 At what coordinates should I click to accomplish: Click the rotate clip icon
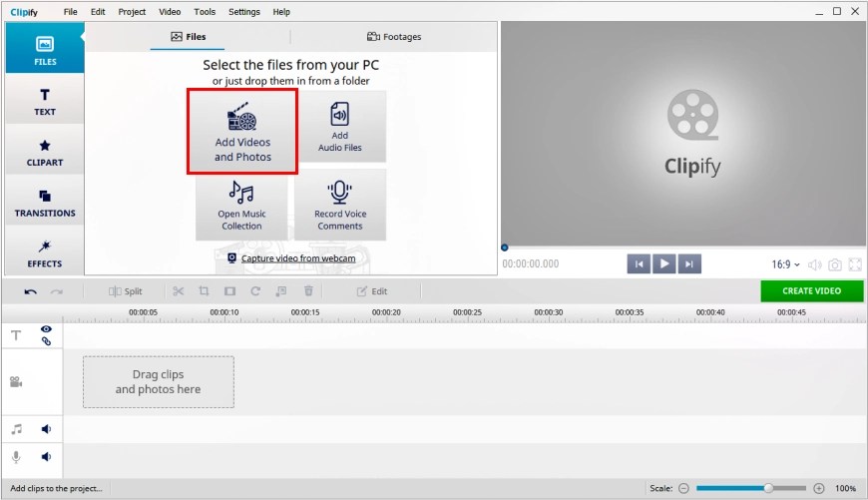point(255,291)
